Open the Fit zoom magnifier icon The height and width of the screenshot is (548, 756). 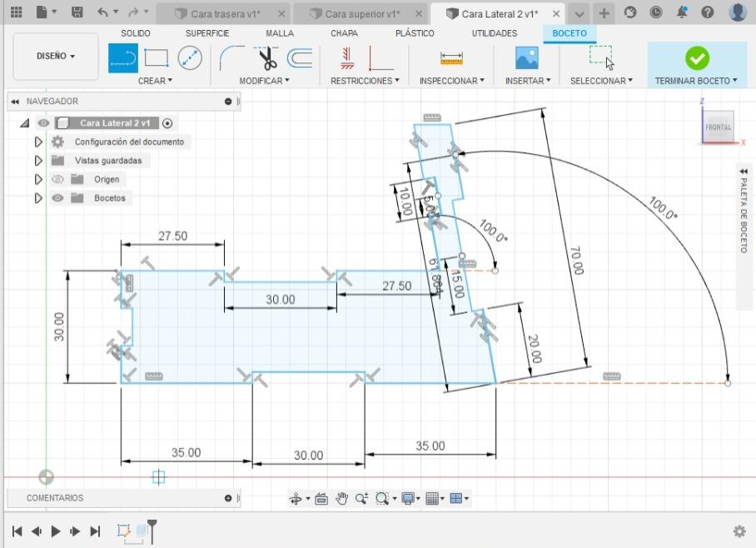pos(382,498)
